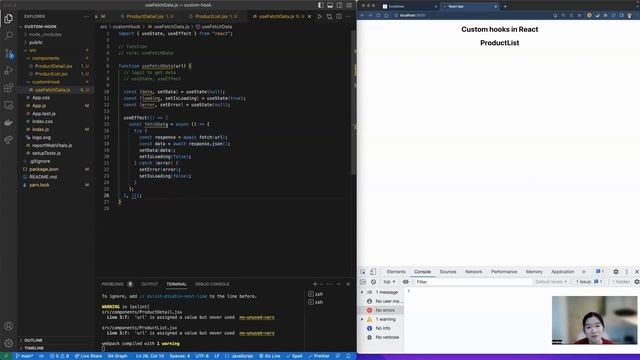Click the main branch status bar item
Image resolution: width=640 pixels, height=360 pixels.
tap(24, 356)
